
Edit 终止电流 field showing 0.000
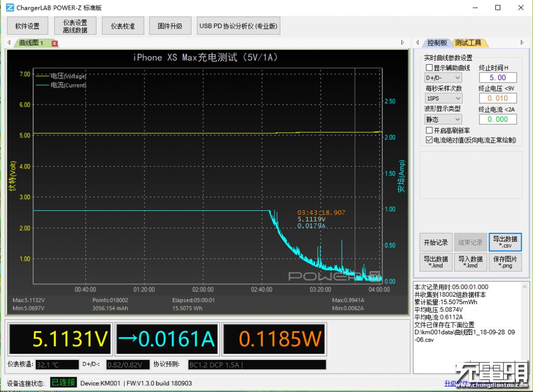coord(498,119)
